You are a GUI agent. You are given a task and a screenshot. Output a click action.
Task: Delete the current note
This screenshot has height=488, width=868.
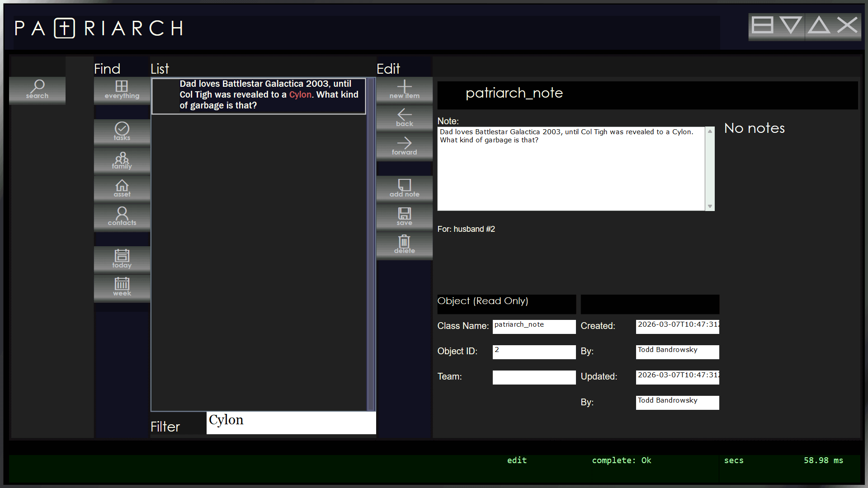point(404,244)
